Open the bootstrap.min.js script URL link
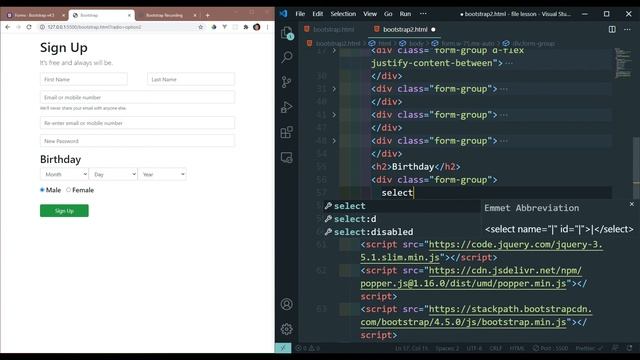 (476, 316)
